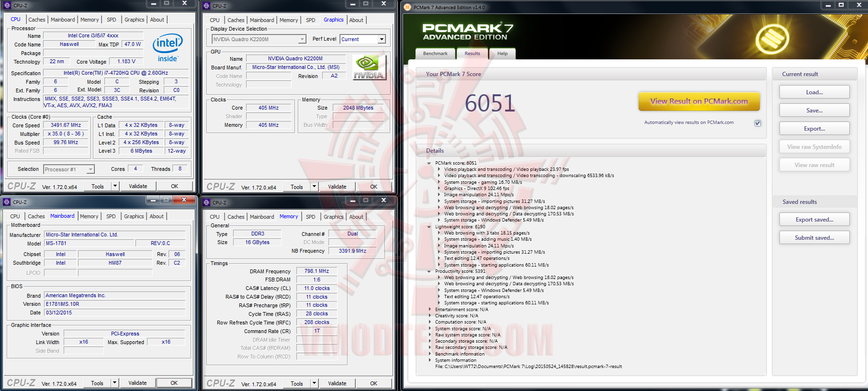Open Graphics tab in the CPU-Z mainboard window
This screenshot has height=391, width=868.
tap(134, 216)
